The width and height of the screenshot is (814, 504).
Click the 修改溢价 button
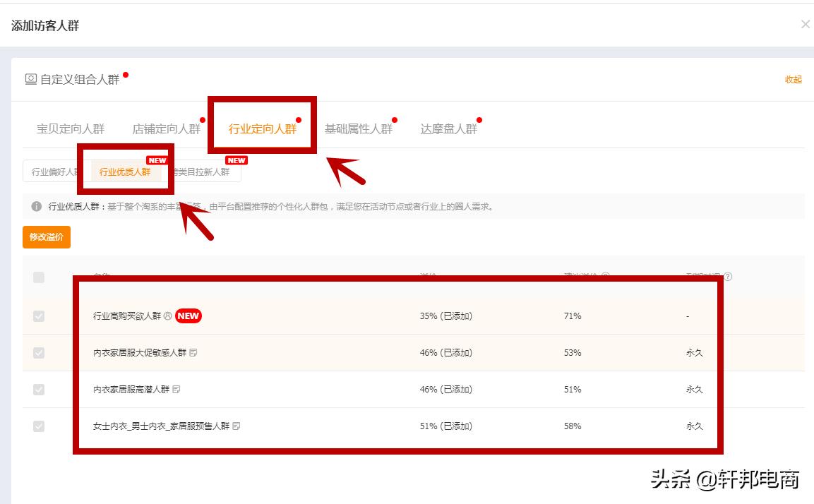pyautogui.click(x=46, y=237)
